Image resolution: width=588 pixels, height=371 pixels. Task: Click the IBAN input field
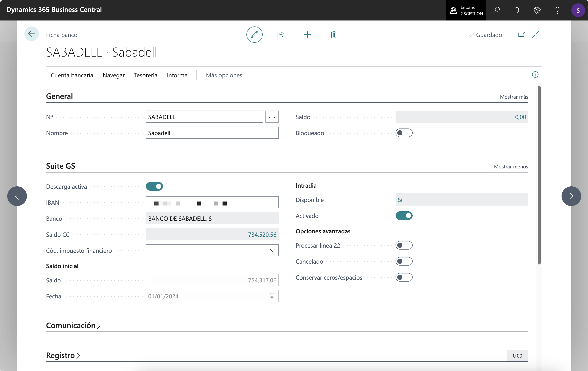click(212, 202)
